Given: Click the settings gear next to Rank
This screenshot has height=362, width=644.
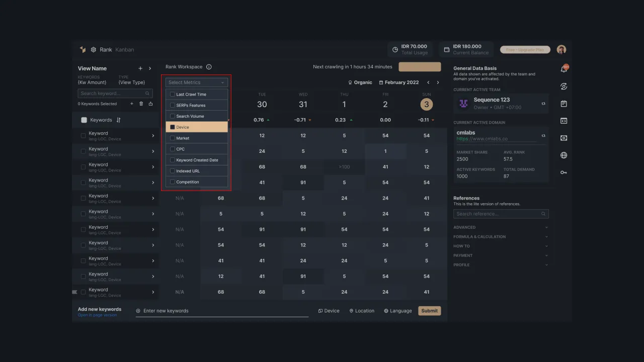Looking at the screenshot, I should (94, 50).
